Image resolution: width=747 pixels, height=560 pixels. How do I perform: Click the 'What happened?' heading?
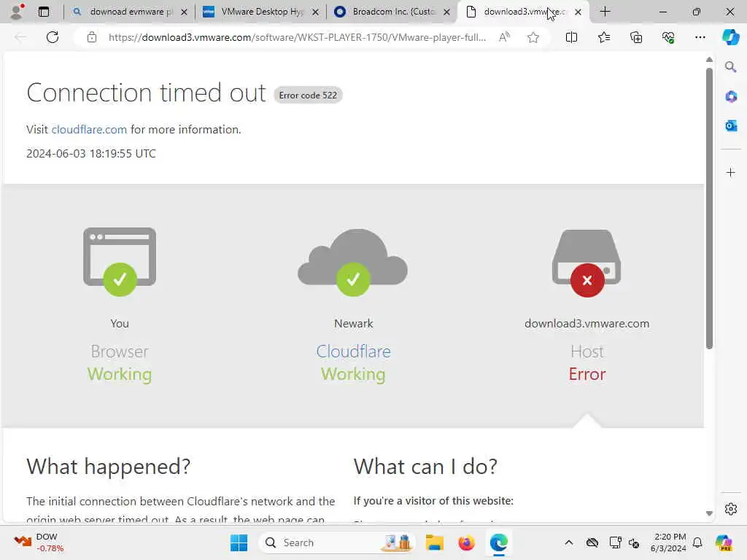point(109,466)
